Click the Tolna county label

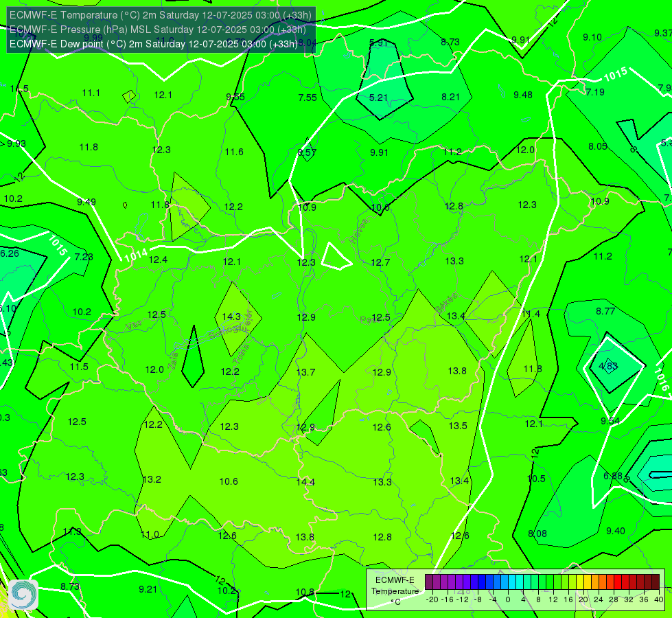pyautogui.click(x=241, y=354)
